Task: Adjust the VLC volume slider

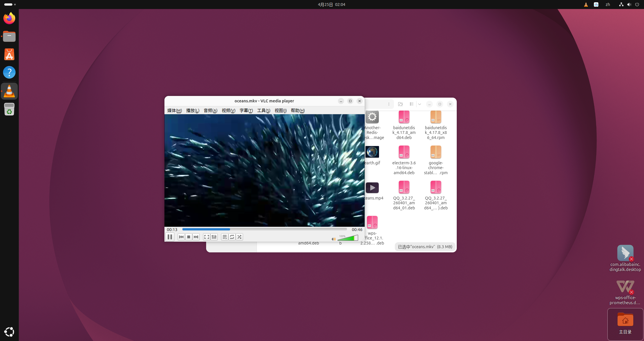Action: point(348,238)
